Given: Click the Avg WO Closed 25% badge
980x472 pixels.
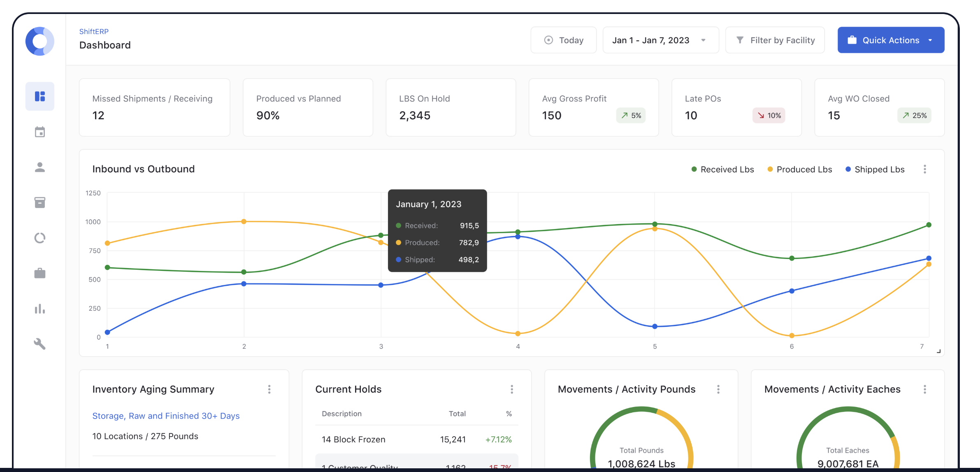Looking at the screenshot, I should [914, 116].
